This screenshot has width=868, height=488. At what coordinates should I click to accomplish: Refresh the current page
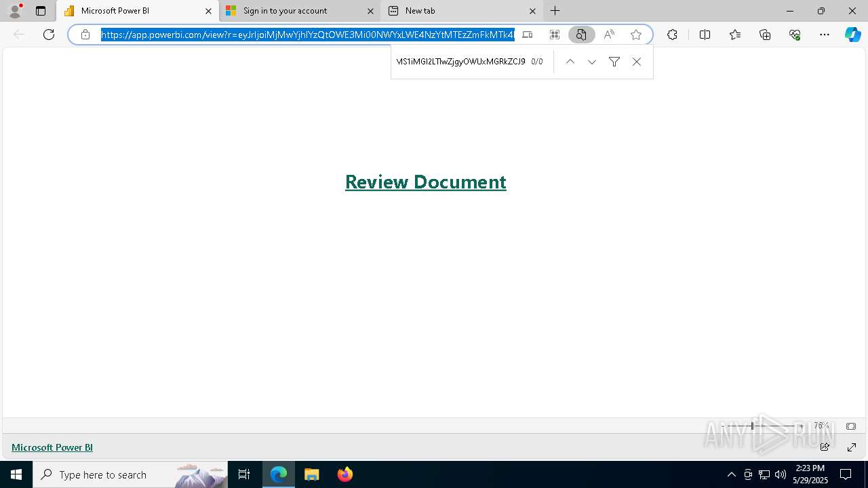click(x=49, y=35)
